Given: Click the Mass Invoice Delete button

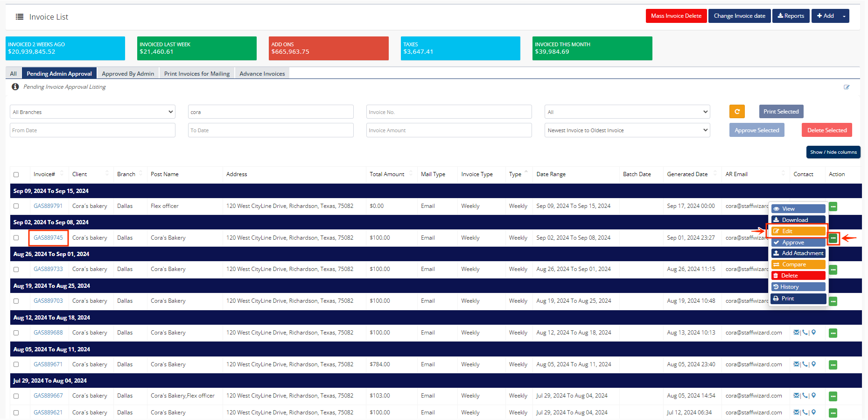Looking at the screenshot, I should pos(676,16).
